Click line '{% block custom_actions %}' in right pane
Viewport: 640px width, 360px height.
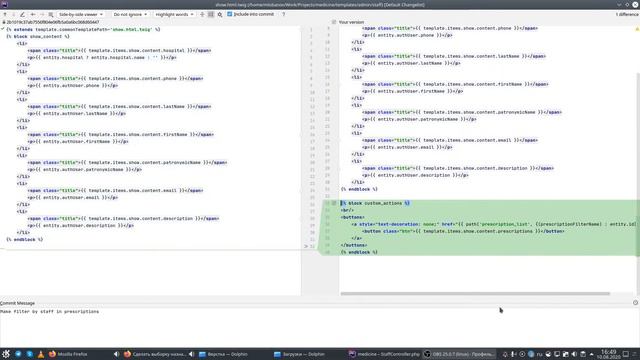point(375,203)
